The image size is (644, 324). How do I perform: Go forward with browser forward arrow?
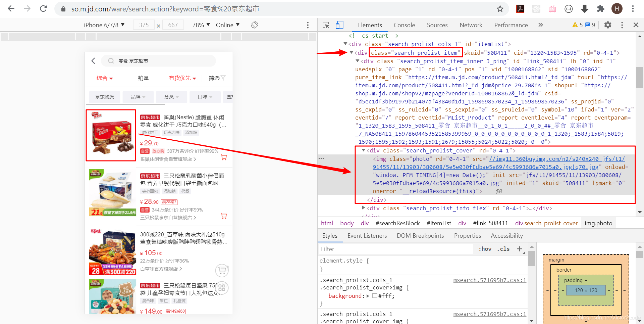27,9
